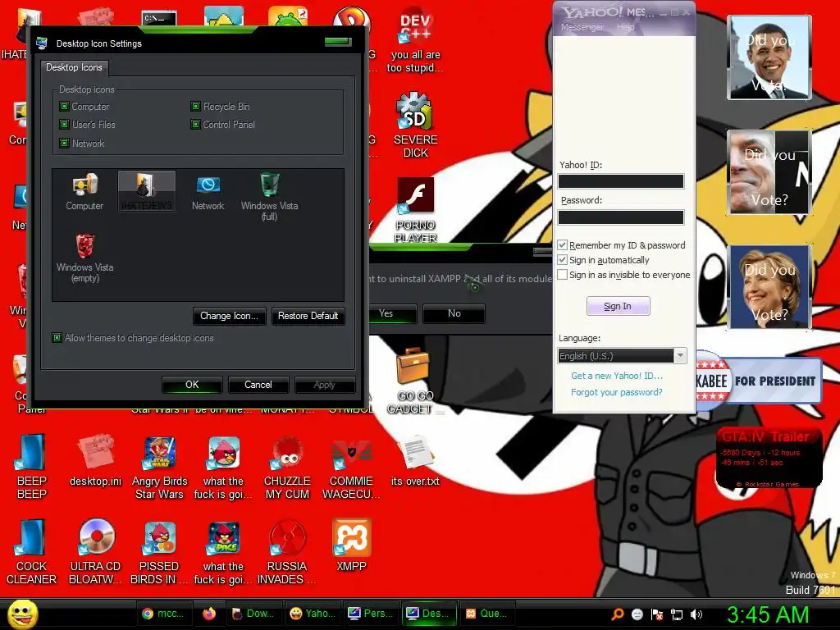This screenshot has height=630, width=840.
Task: Open the Messenger menu in Yahoo Messenger
Action: [x=582, y=27]
